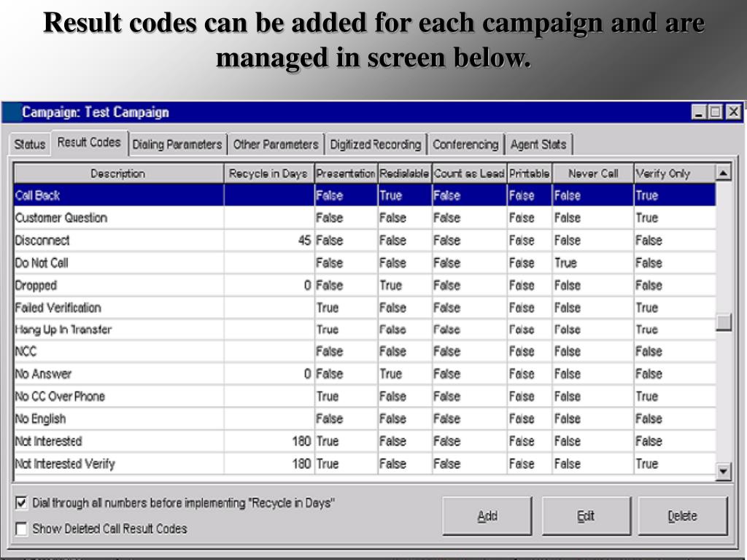
Task: Minimize the Campaign window
Action: pos(700,112)
